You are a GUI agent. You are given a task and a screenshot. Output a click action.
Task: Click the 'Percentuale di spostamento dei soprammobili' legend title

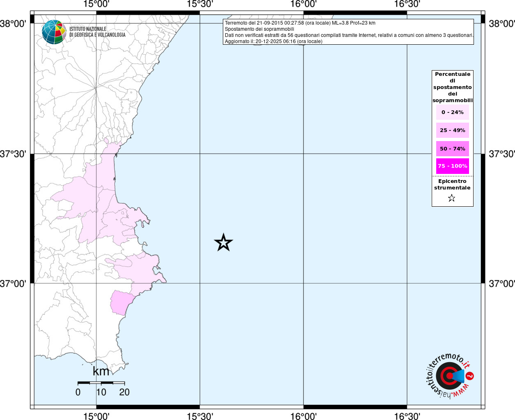pos(453,87)
